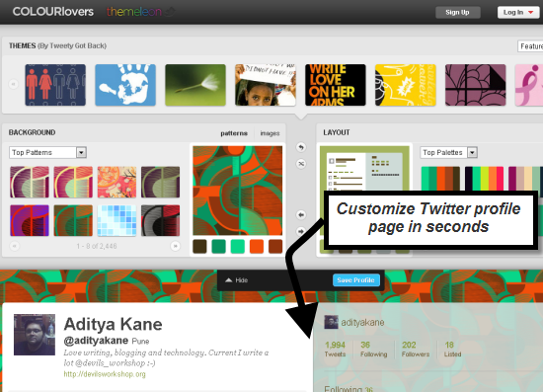
Task: Select the restroom figures theme
Action: pos(55,85)
